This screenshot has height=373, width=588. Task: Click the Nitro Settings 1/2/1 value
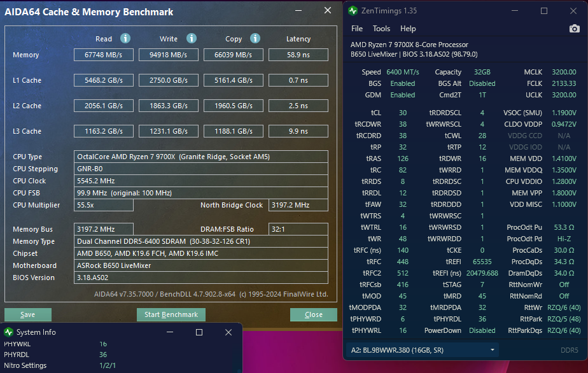click(x=108, y=365)
